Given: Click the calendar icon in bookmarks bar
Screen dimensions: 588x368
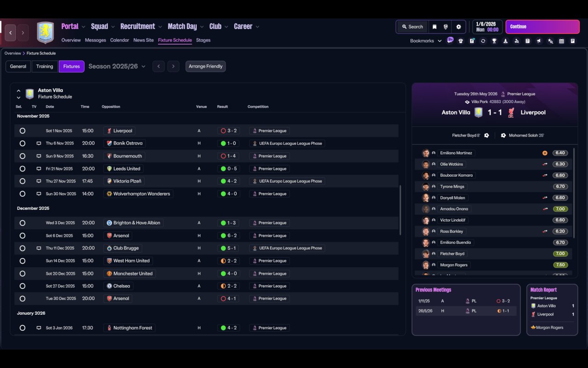Looking at the screenshot, I should (x=561, y=41).
